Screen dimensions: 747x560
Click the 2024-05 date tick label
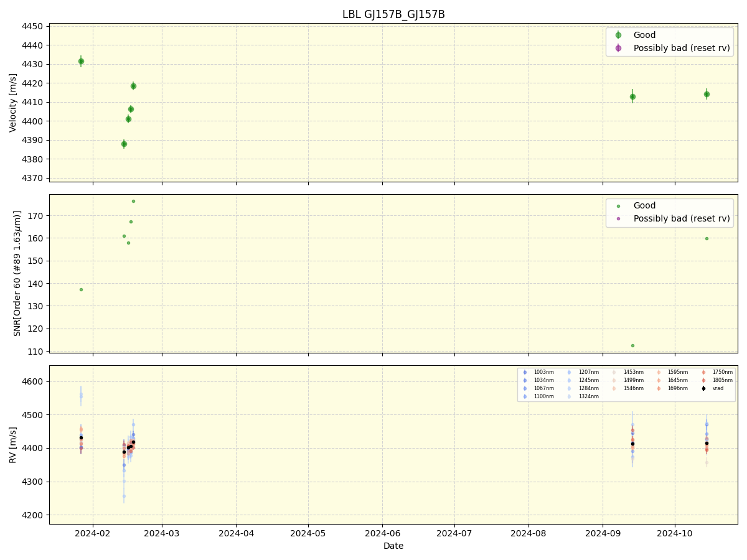[308, 533]
